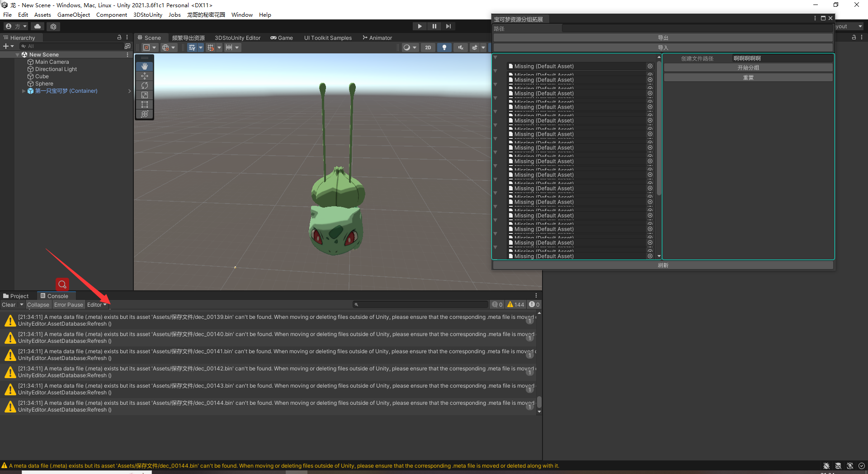
Task: Open the Layout dropdown at top right
Action: pos(849,27)
